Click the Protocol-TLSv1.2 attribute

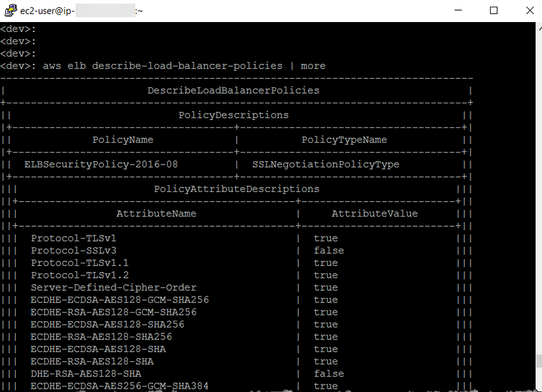click(x=80, y=275)
